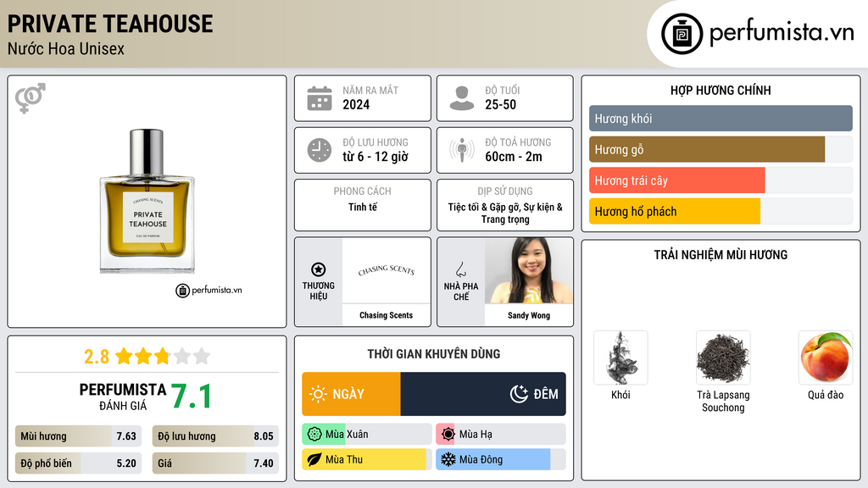Screen dimensions: 868x488
Task: Click the HỢP HƯƠNG CHÍNH heading
Action: click(x=721, y=90)
